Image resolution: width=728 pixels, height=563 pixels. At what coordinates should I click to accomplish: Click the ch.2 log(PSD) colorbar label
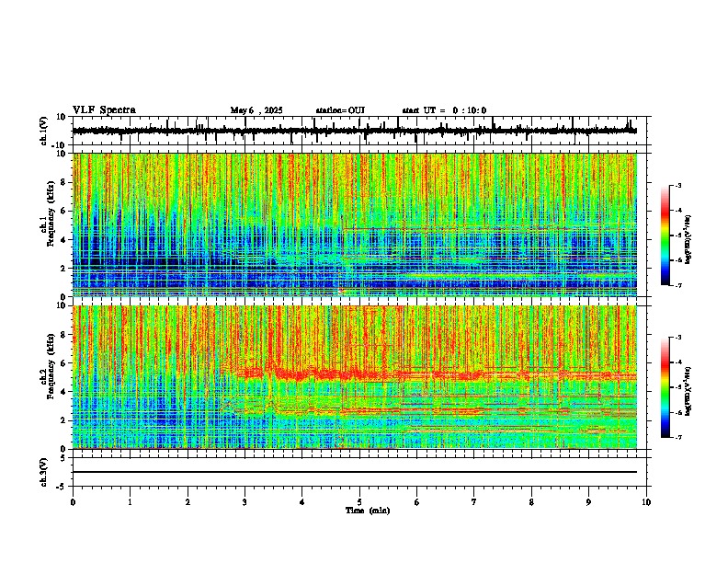[x=688, y=392]
